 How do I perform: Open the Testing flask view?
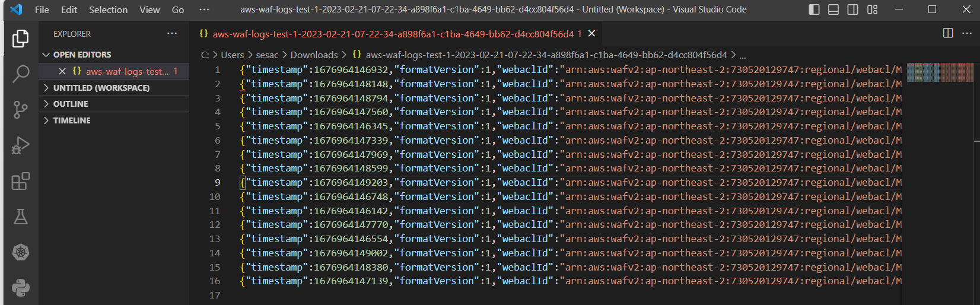(21, 217)
